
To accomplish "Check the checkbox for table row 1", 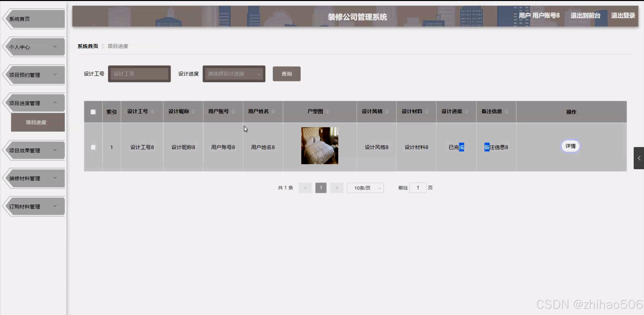I will pos(93,147).
